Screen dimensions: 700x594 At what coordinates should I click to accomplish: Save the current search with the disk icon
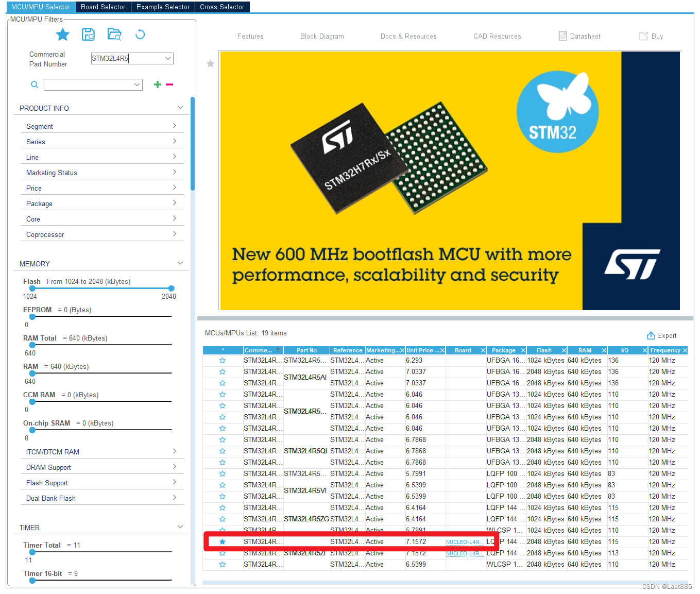(89, 35)
